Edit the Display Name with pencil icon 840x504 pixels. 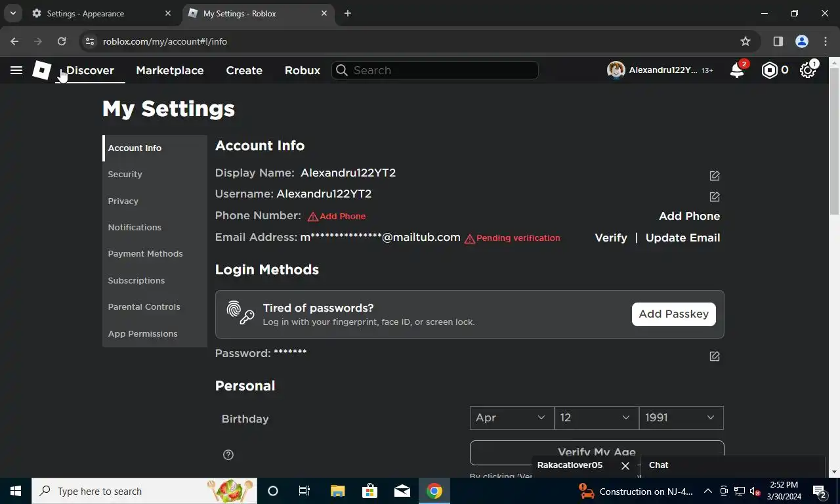(x=715, y=175)
